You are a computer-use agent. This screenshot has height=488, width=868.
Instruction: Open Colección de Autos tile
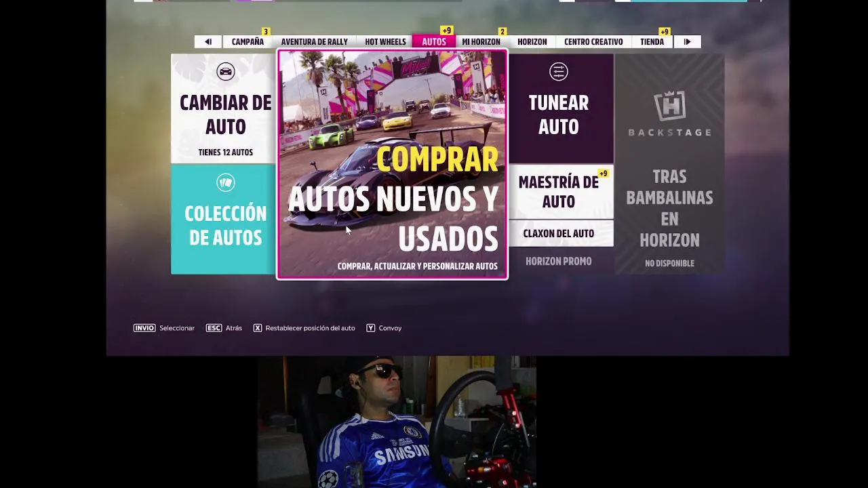[x=223, y=220]
